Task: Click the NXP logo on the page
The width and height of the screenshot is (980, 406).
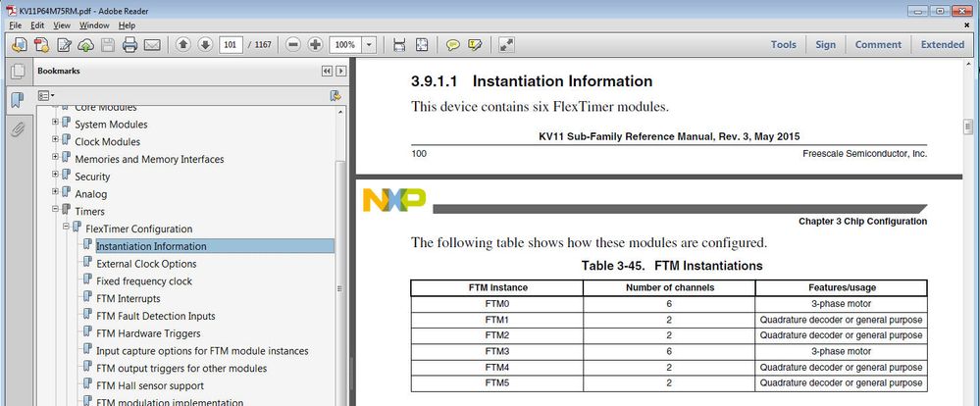Action: (x=394, y=200)
